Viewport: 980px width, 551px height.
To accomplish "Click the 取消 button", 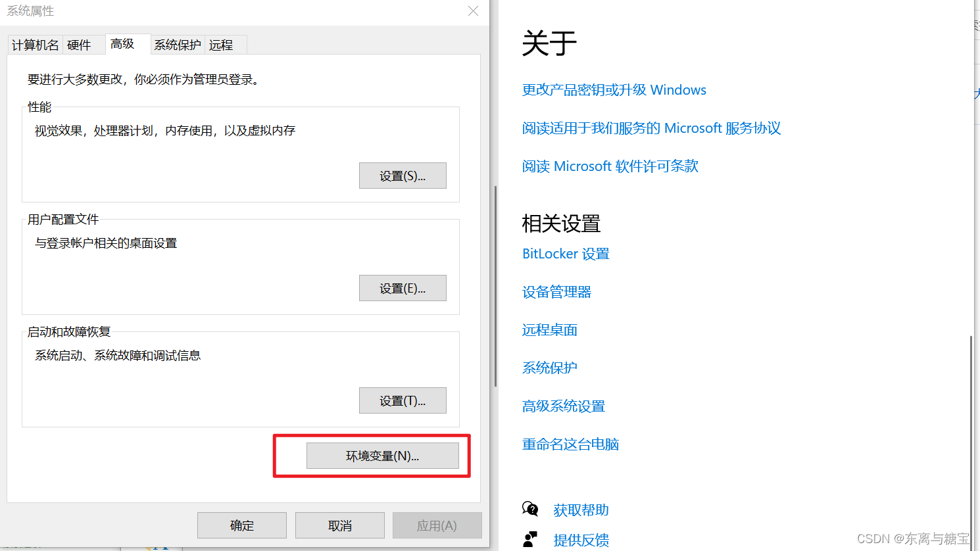I will pyautogui.click(x=340, y=525).
